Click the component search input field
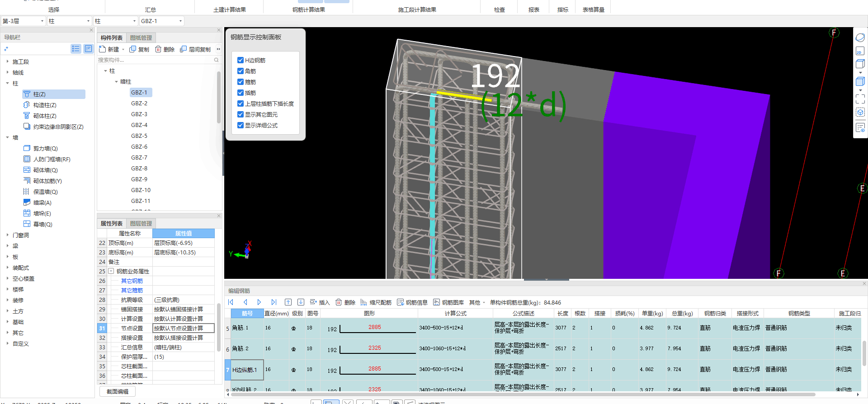The width and height of the screenshot is (868, 404). (155, 60)
